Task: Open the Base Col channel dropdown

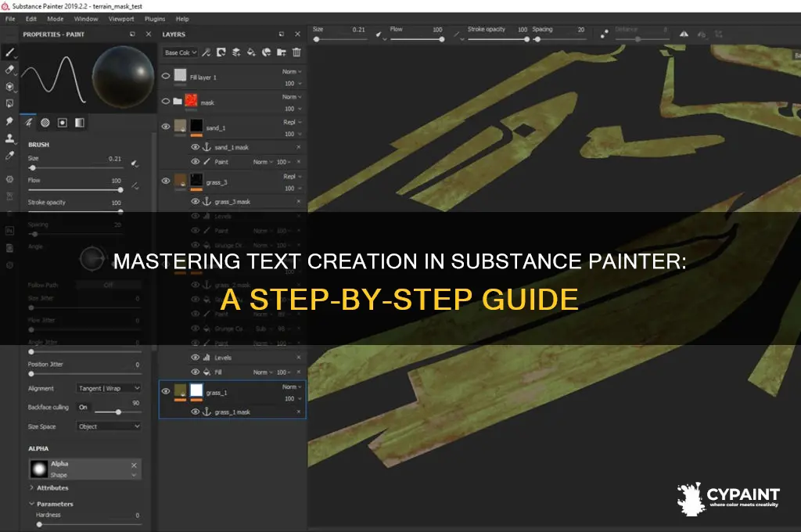Action: tap(181, 52)
